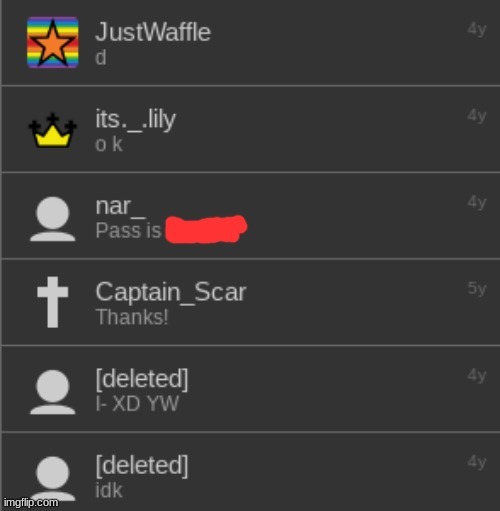Click nar_'s default profile silhouette
Image resolution: width=500 pixels, height=511 pixels.
pos(53,219)
